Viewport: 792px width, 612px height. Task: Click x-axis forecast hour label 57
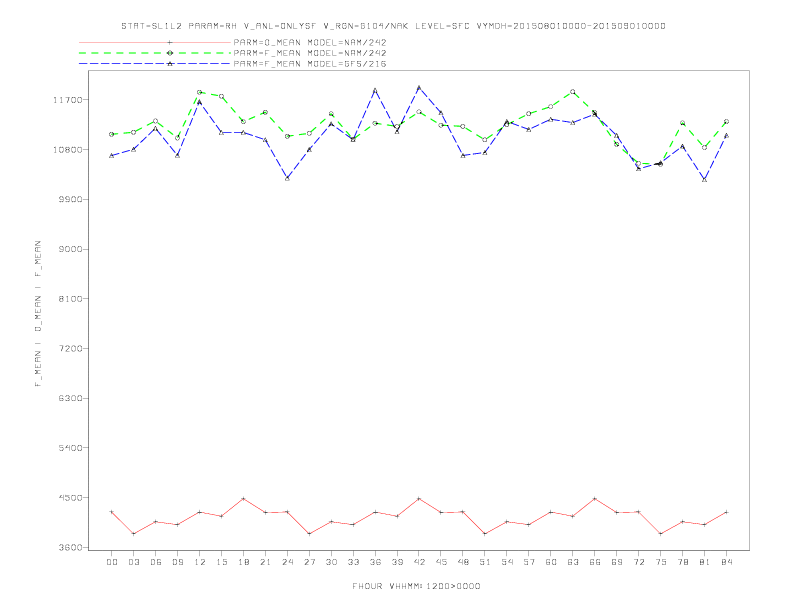click(x=529, y=562)
